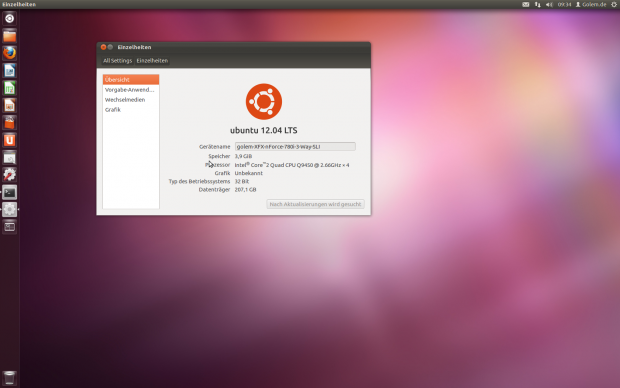The image size is (620, 388).
Task: Click the value '32 Bit'
Action: [242, 182]
